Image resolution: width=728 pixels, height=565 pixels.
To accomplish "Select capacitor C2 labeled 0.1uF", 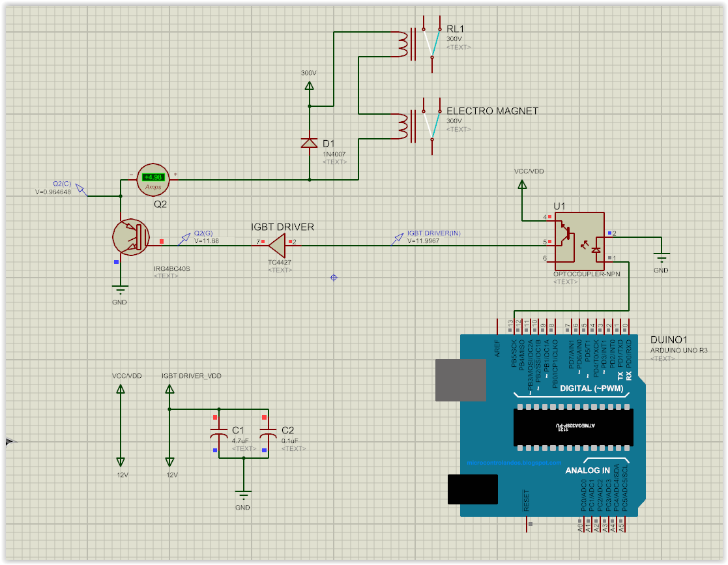I will [x=269, y=433].
